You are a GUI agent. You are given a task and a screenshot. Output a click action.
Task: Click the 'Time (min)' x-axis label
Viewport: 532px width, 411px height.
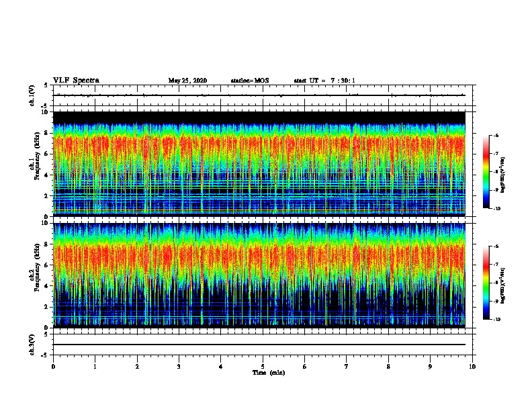click(269, 373)
